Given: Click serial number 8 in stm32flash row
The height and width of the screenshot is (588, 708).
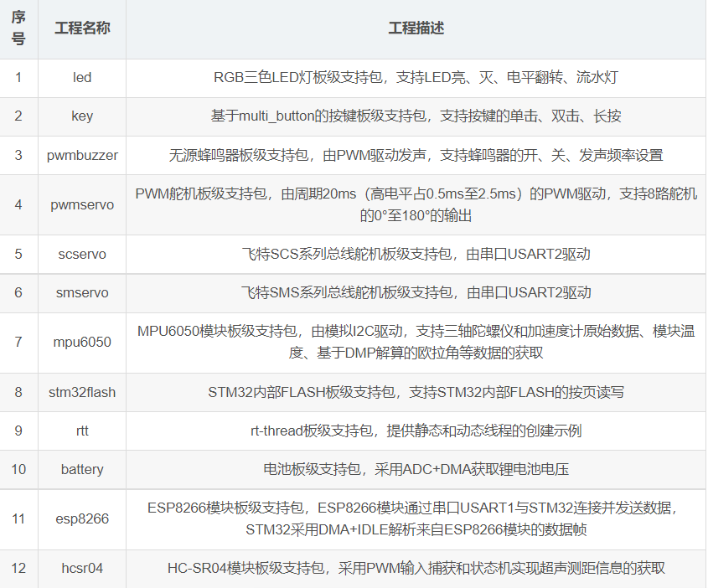Looking at the screenshot, I should coord(18,392).
